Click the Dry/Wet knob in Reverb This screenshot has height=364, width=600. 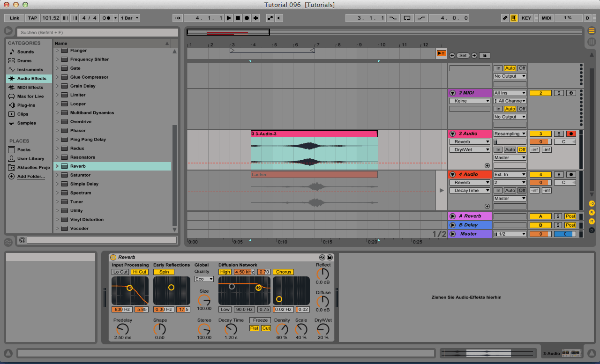point(322,329)
